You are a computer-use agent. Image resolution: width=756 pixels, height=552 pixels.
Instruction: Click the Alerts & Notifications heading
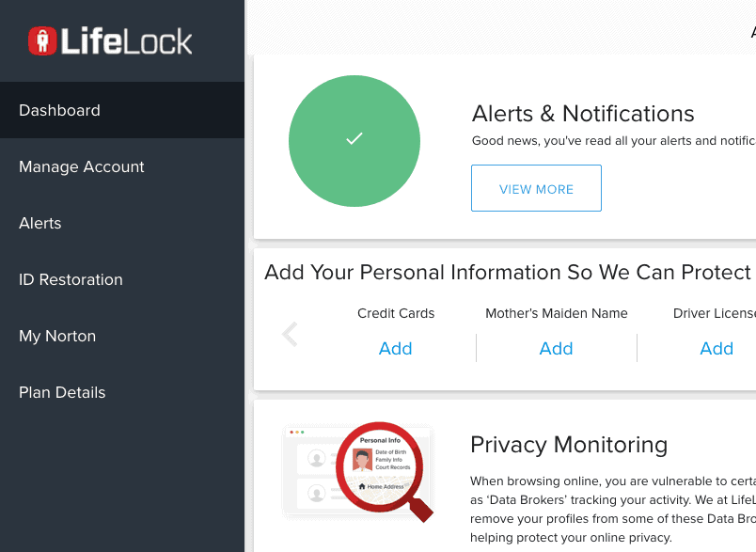(582, 114)
